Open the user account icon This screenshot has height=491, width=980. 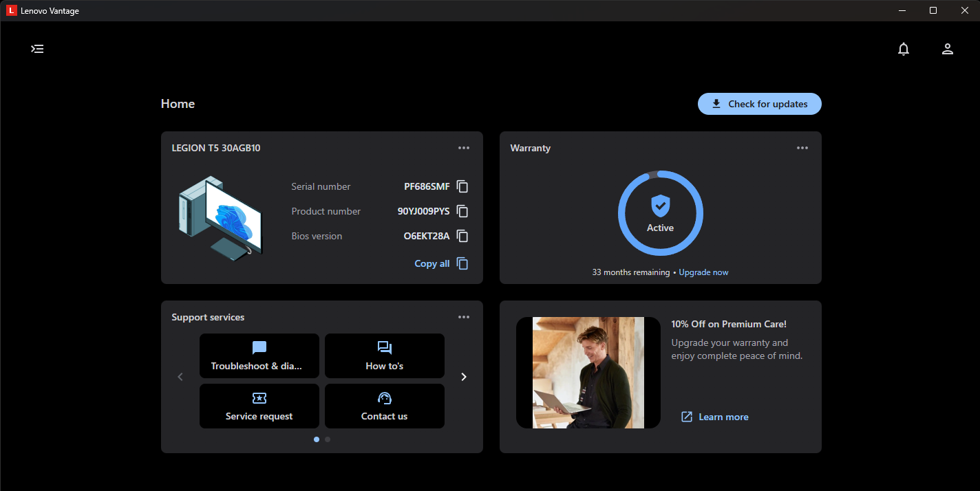tap(948, 49)
